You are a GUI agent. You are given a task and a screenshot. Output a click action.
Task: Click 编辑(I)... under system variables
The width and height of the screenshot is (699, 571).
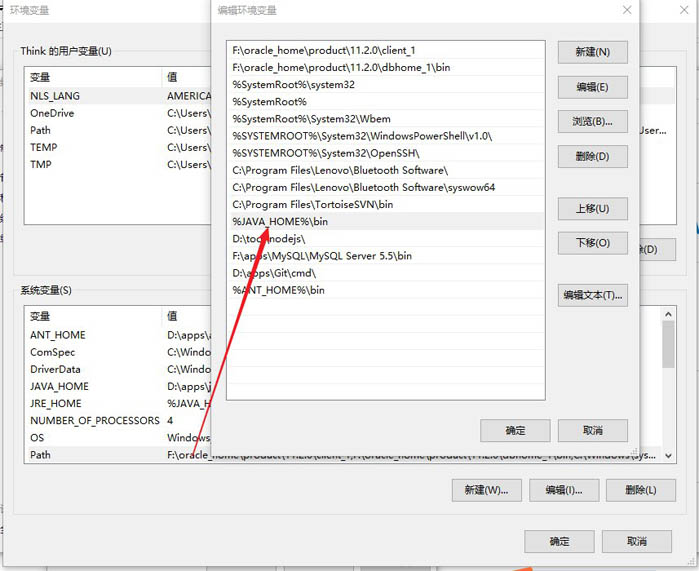click(x=564, y=490)
